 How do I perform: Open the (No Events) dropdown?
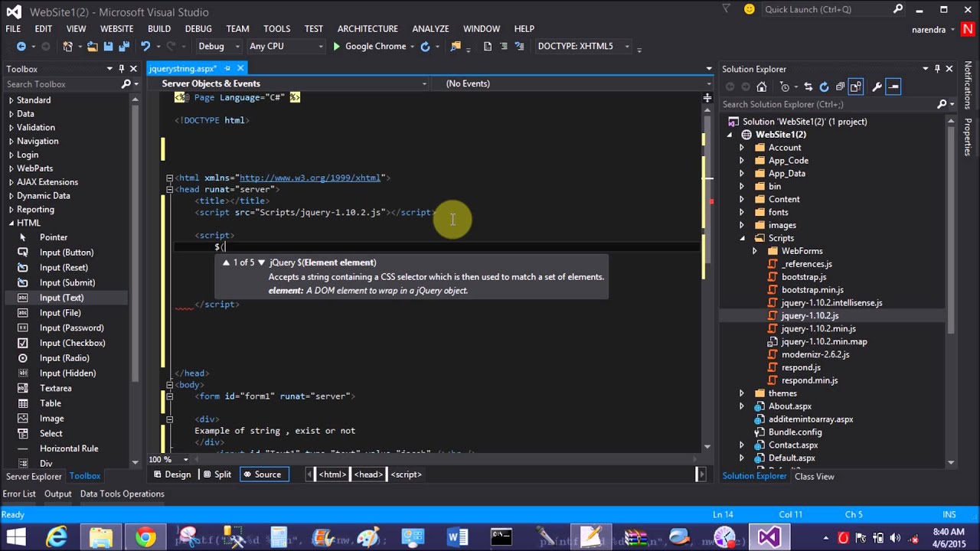[x=573, y=83]
